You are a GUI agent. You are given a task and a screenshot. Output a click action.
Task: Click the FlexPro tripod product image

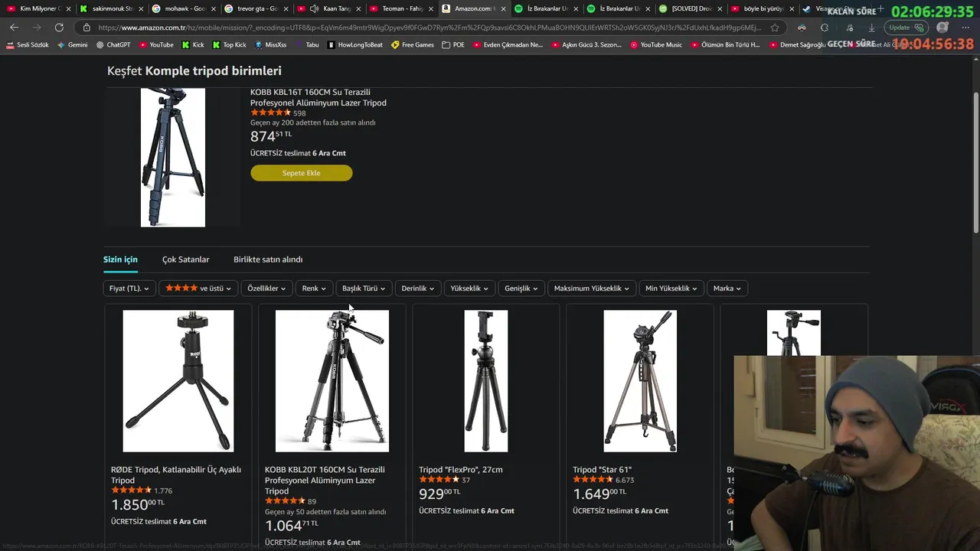486,380
